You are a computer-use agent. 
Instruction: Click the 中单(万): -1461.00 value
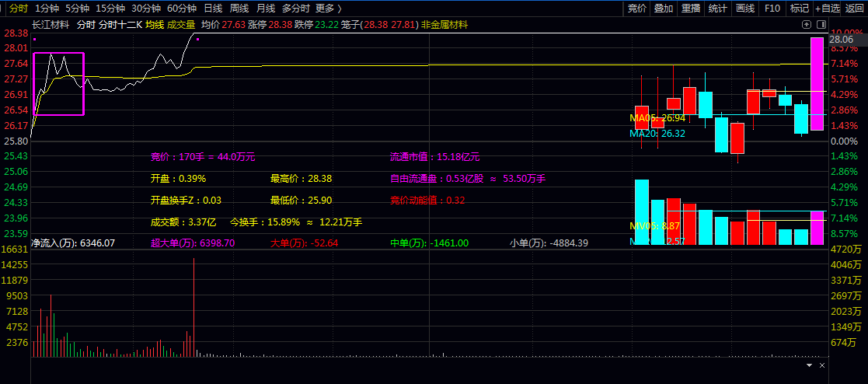point(430,243)
